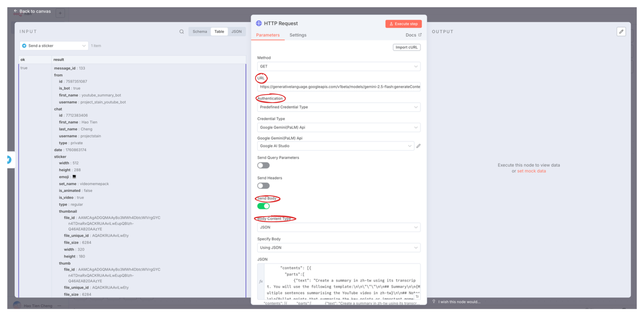
Task: Switch input view to JSON tab
Action: coord(236,32)
